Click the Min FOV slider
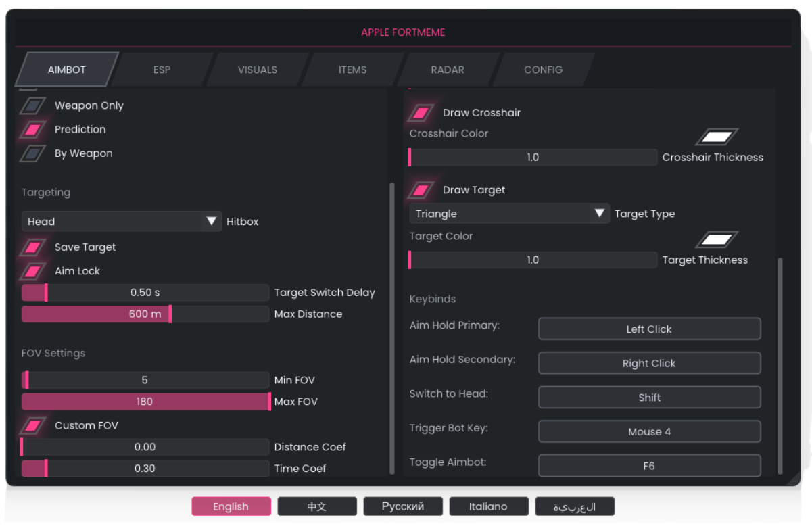The height and width of the screenshot is (526, 812). coord(145,381)
